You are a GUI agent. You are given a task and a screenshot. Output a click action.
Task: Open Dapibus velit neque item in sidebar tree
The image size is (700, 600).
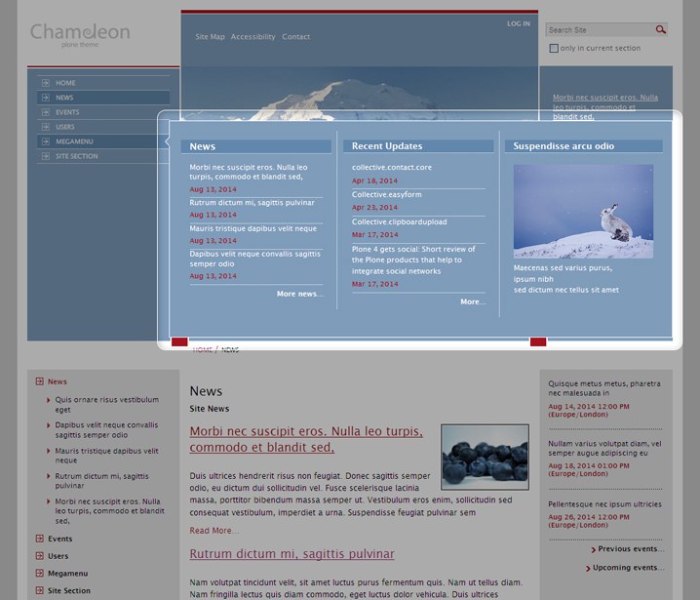pos(106,430)
